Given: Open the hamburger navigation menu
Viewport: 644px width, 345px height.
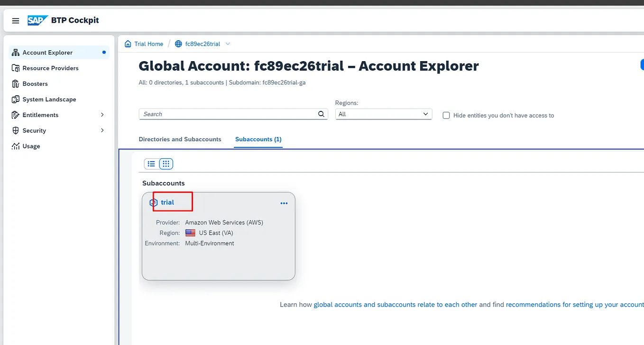Looking at the screenshot, I should point(16,21).
